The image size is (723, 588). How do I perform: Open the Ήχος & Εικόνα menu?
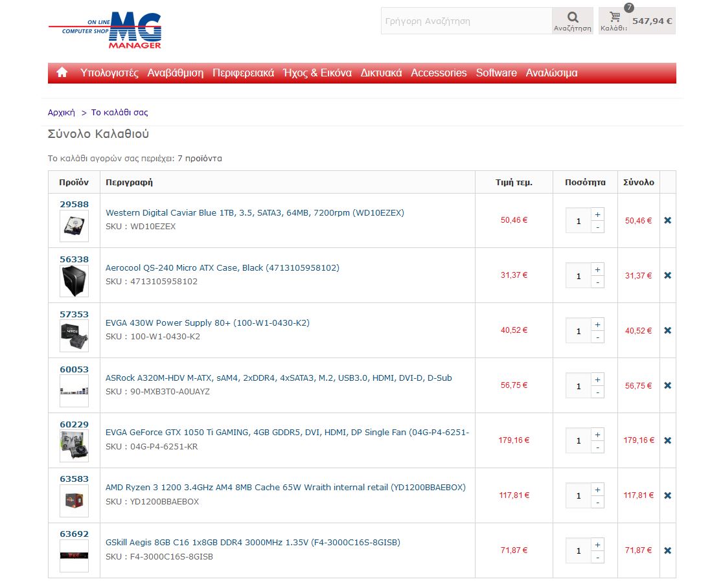click(x=317, y=73)
